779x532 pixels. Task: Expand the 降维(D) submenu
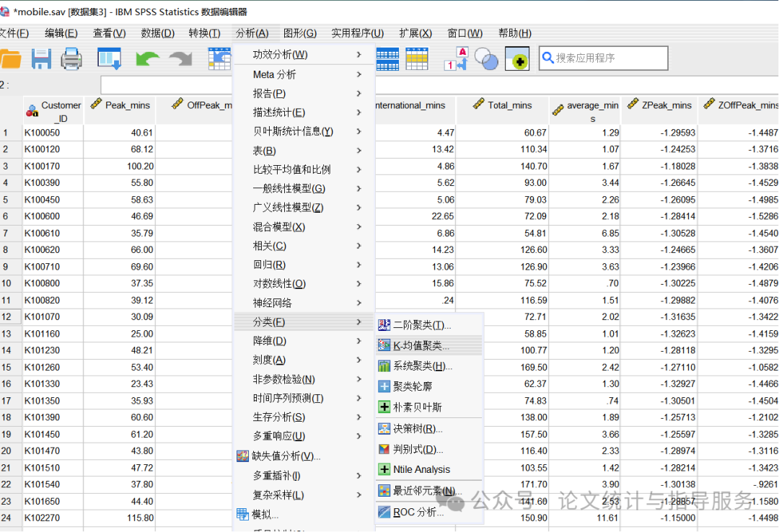(303, 341)
